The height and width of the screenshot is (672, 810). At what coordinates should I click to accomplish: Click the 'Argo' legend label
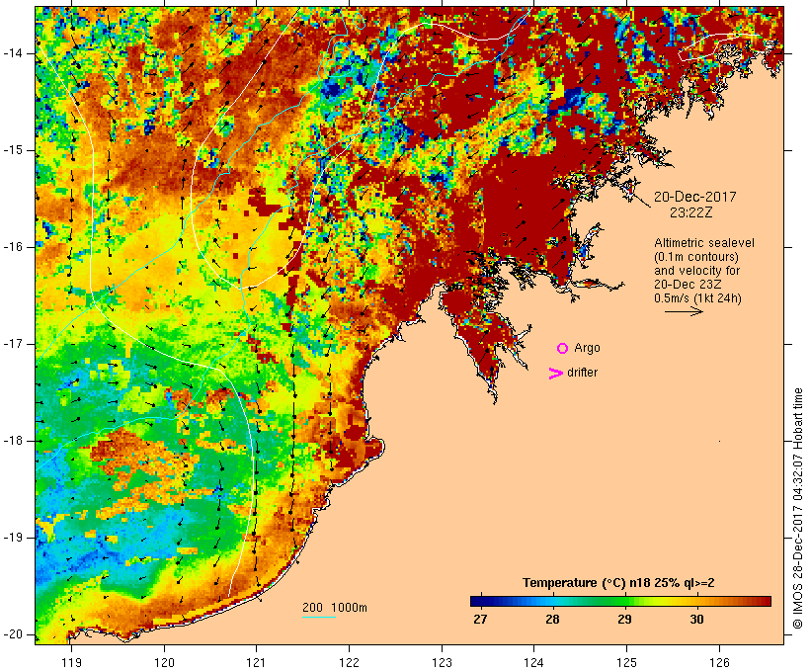[x=588, y=349]
